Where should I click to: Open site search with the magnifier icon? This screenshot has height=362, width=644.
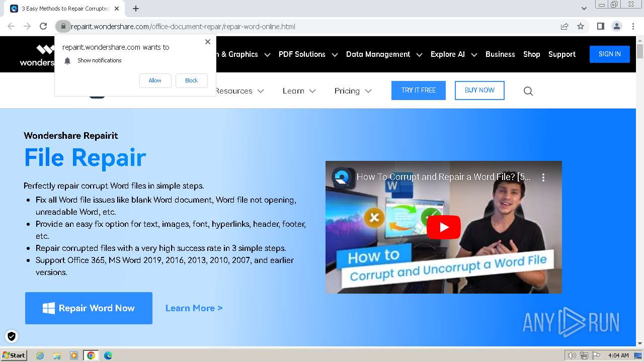(528, 91)
